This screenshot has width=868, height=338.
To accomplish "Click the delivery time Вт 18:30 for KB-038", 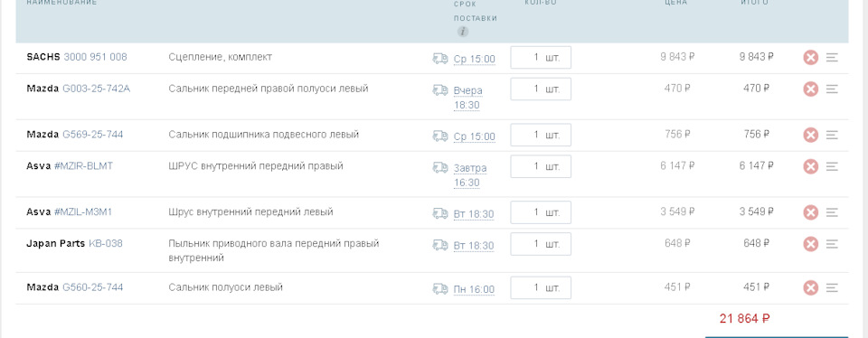I will 474,246.
